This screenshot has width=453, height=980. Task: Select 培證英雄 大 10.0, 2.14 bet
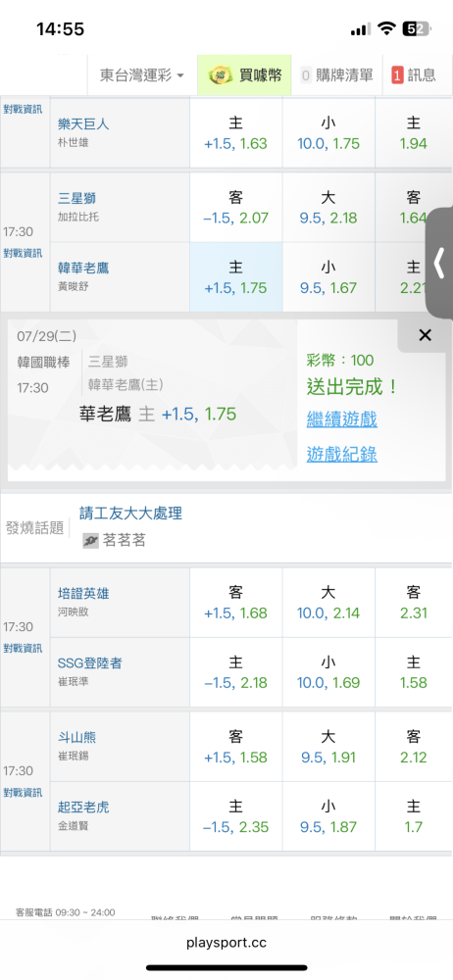tap(328, 603)
